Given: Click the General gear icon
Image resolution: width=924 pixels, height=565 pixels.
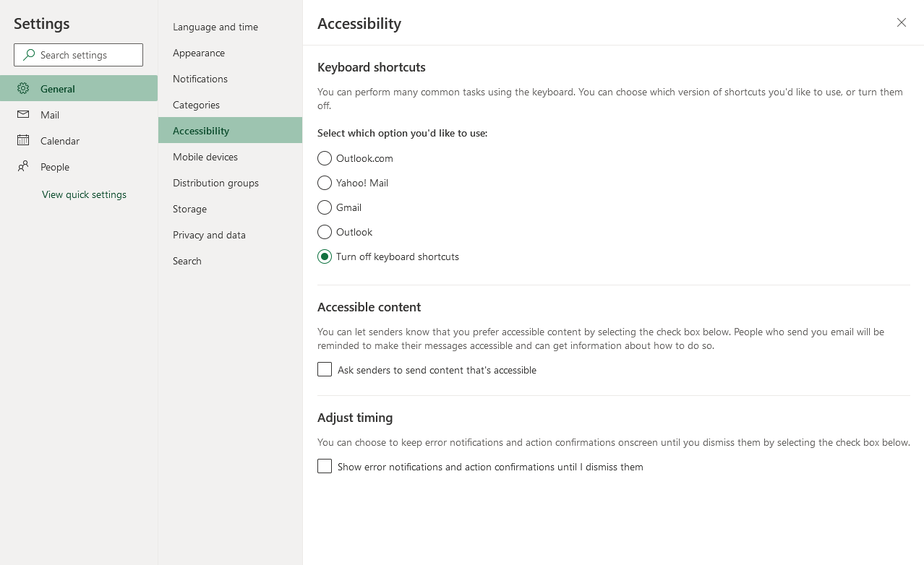Looking at the screenshot, I should (x=23, y=88).
